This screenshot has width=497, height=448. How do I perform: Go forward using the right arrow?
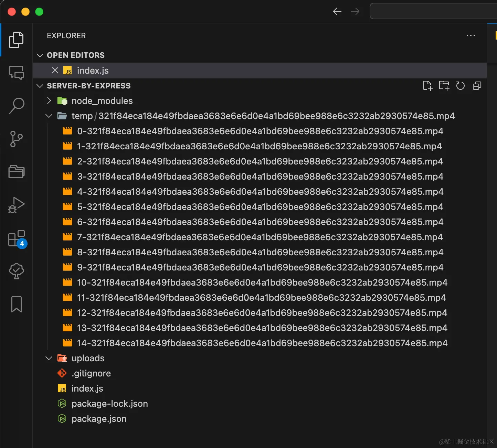[355, 11]
